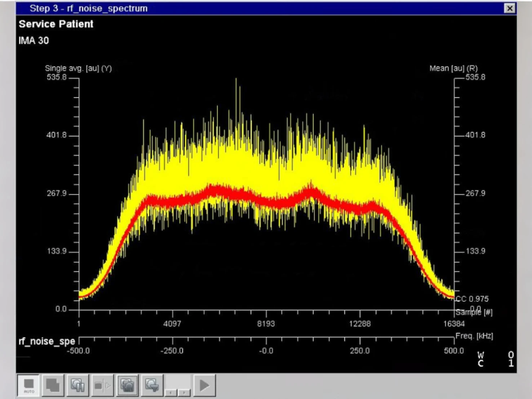
Task: Click the small right arrow stepper
Action: [184, 392]
